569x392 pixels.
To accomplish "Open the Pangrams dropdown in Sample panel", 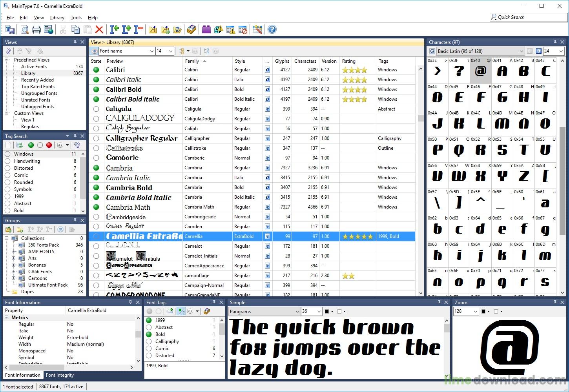I will pos(264,311).
